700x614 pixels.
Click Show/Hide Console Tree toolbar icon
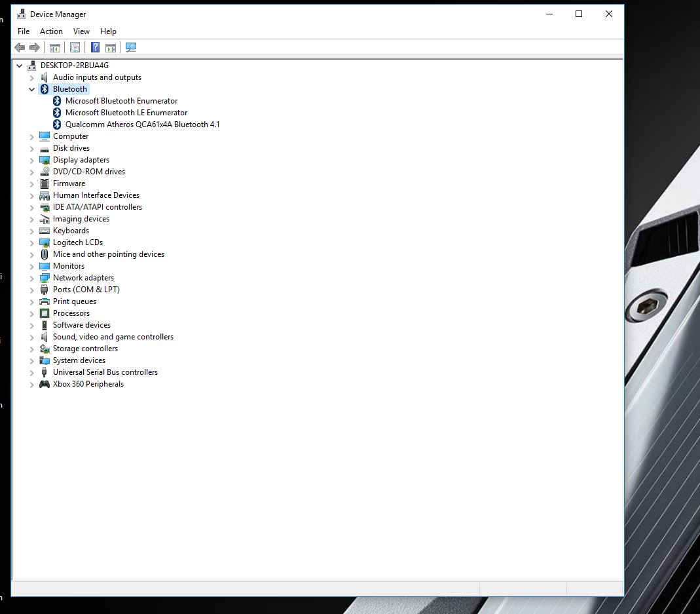pyautogui.click(x=55, y=47)
